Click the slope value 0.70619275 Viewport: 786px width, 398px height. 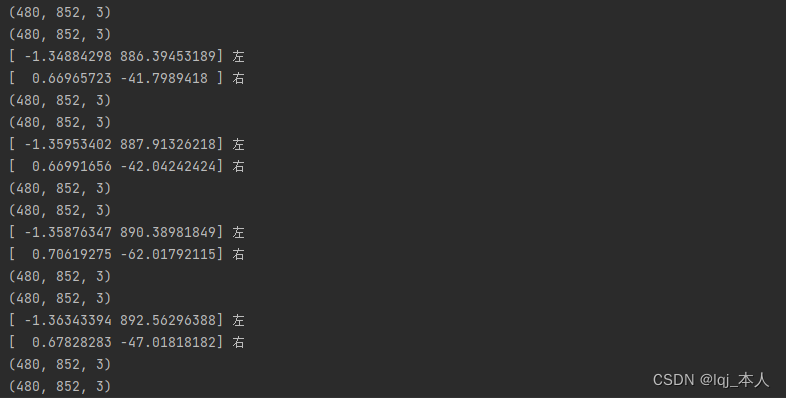[72, 254]
